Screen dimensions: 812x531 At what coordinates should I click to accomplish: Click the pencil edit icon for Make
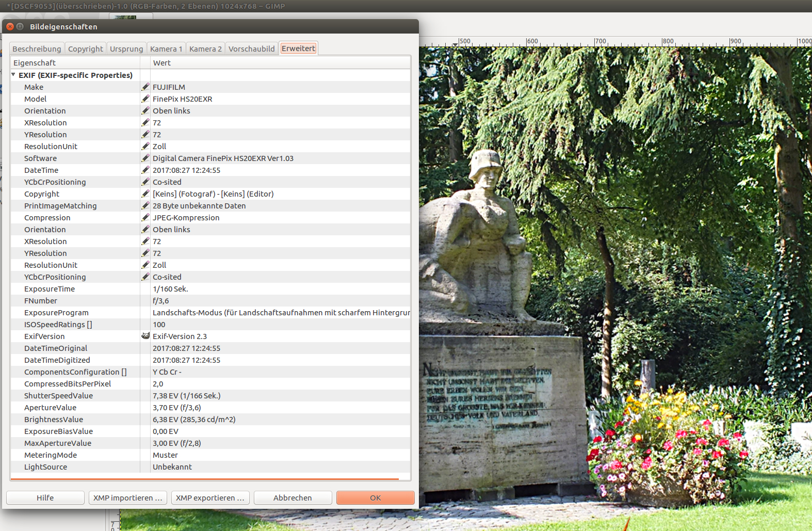coord(145,87)
